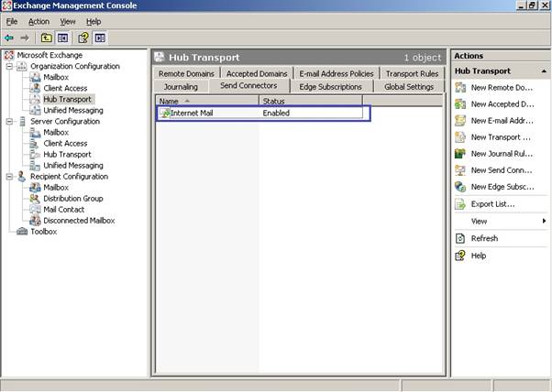552x392 pixels.
Task: Open the View menu in menu bar
Action: 68,22
